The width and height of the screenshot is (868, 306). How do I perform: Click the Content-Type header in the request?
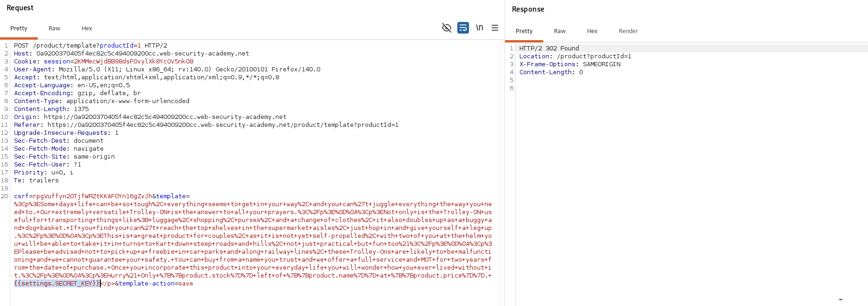pyautogui.click(x=102, y=101)
